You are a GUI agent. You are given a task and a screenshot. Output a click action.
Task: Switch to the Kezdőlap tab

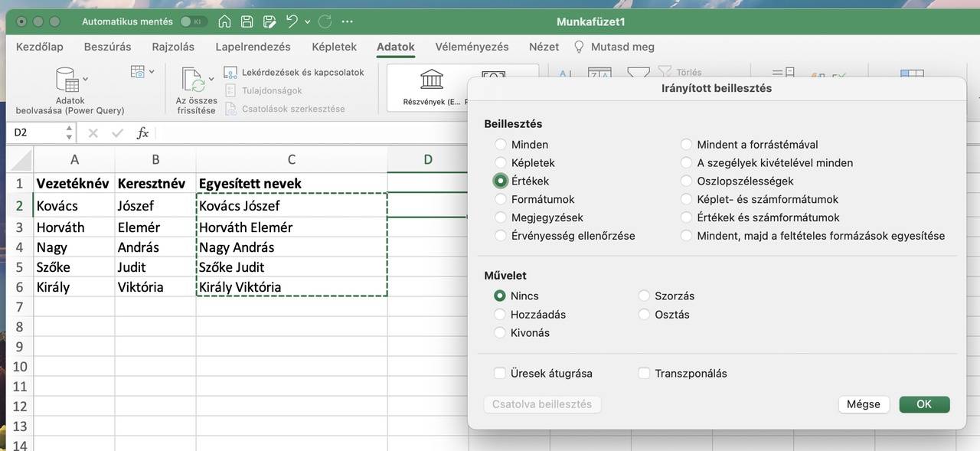pos(40,47)
